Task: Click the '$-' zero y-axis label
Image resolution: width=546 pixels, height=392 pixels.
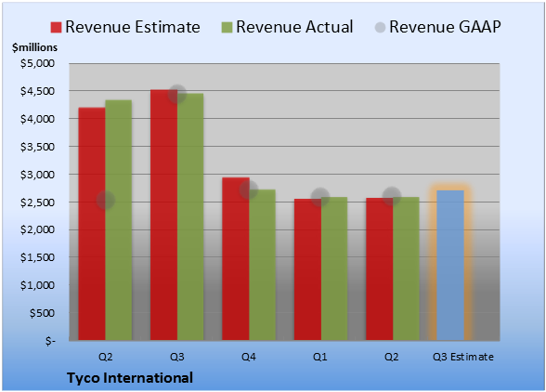Action: click(50, 341)
